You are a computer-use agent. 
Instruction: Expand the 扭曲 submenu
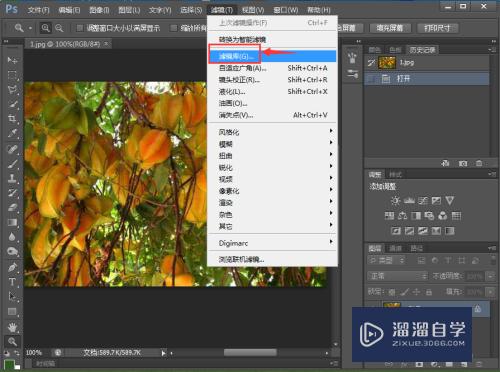tap(272, 156)
